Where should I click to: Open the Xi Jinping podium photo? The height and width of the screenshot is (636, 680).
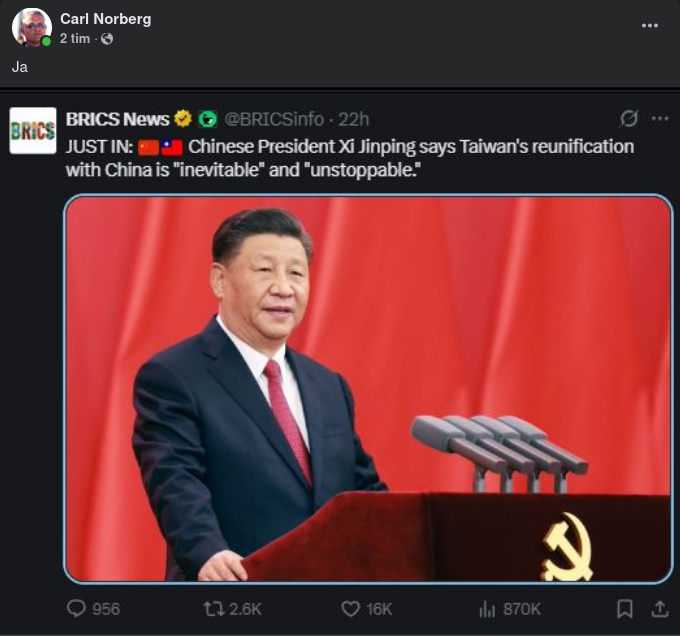coord(368,388)
